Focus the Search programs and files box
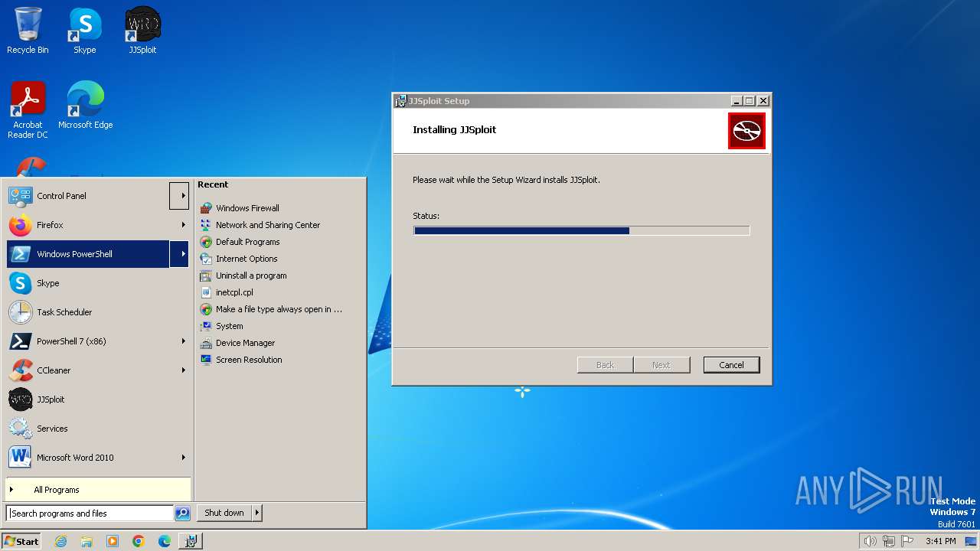The image size is (980, 551). tap(90, 514)
